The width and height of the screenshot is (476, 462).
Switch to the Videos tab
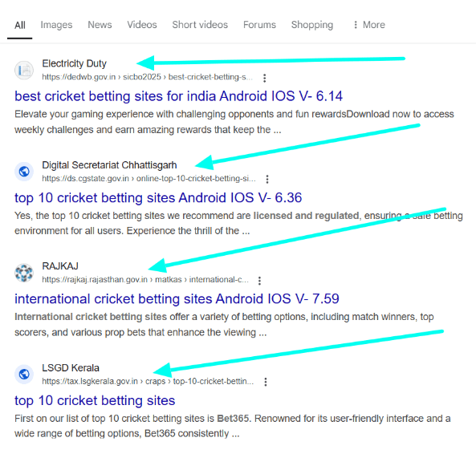[142, 25]
